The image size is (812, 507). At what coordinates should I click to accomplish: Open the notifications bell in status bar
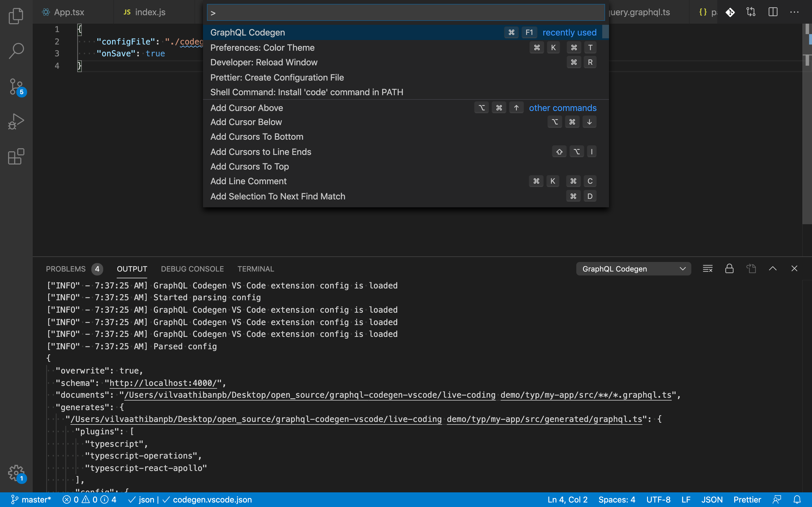pos(797,499)
